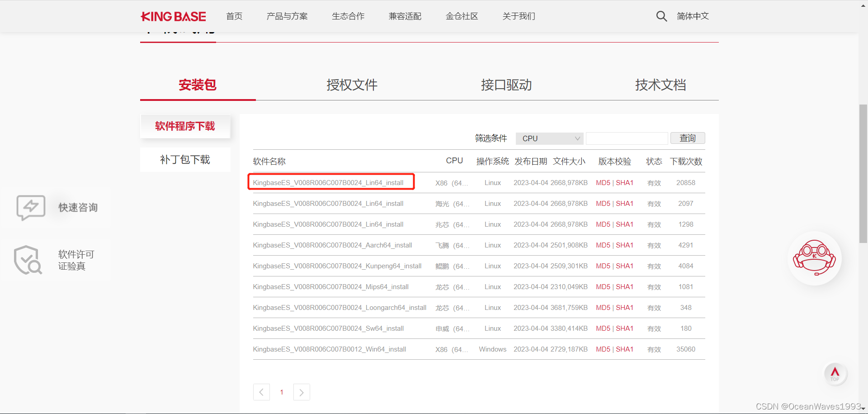Viewport: 868px width, 414px height.
Task: Go to next page arrow
Action: [x=302, y=392]
